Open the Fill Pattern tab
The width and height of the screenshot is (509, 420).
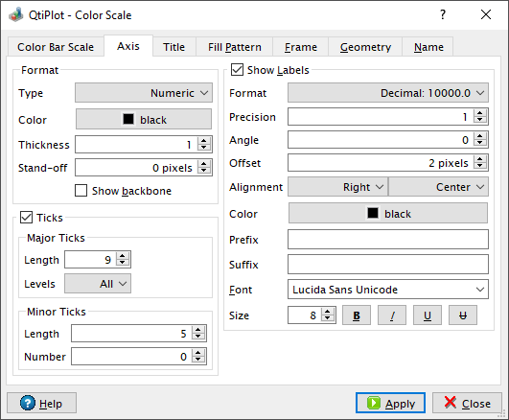point(235,47)
